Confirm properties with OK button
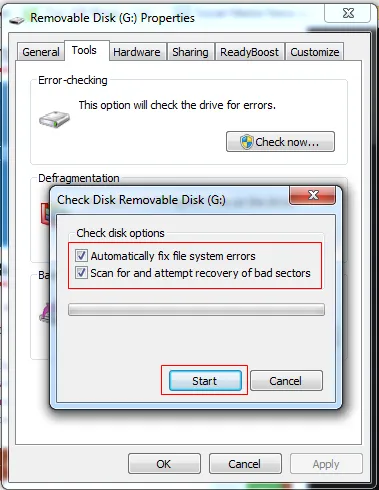 [164, 464]
